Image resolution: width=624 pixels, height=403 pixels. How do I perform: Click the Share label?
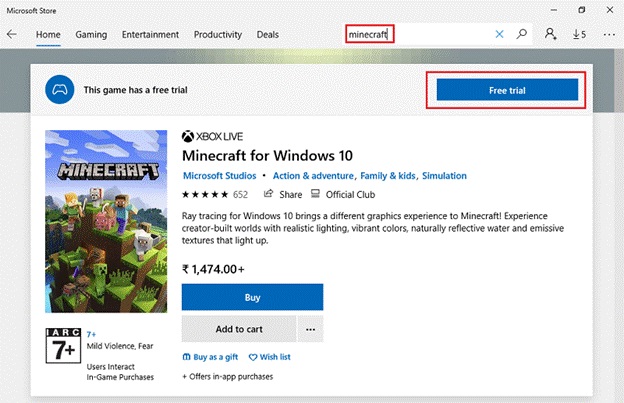pyautogui.click(x=291, y=195)
